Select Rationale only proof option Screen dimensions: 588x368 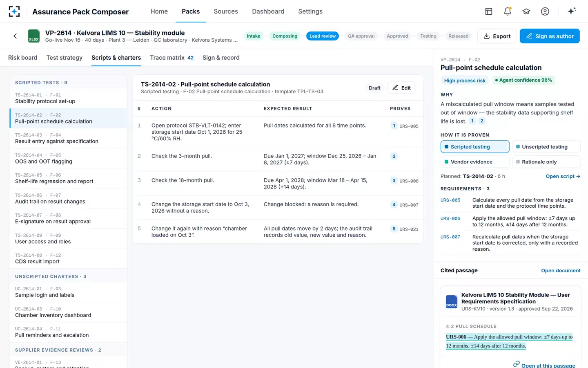coord(546,162)
